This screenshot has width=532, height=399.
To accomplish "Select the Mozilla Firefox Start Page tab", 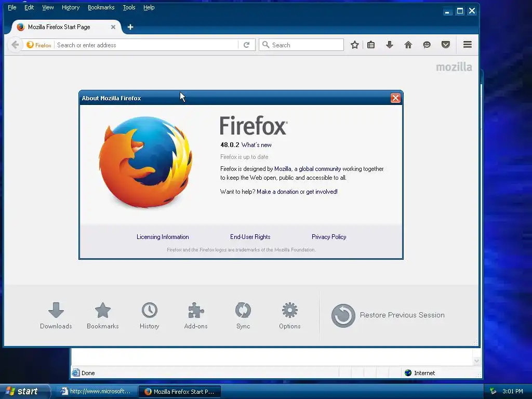I will (64, 27).
